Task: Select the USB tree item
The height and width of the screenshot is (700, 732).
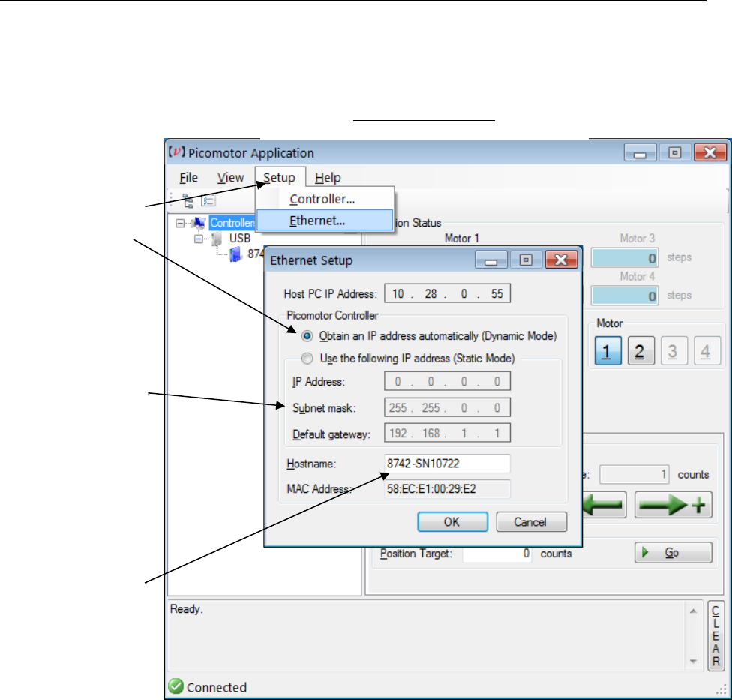Action: pos(239,239)
